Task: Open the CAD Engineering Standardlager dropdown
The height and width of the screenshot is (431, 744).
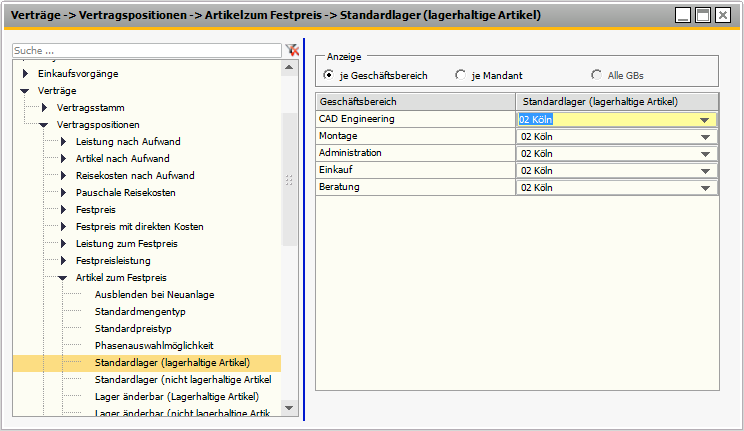Action: pos(705,120)
